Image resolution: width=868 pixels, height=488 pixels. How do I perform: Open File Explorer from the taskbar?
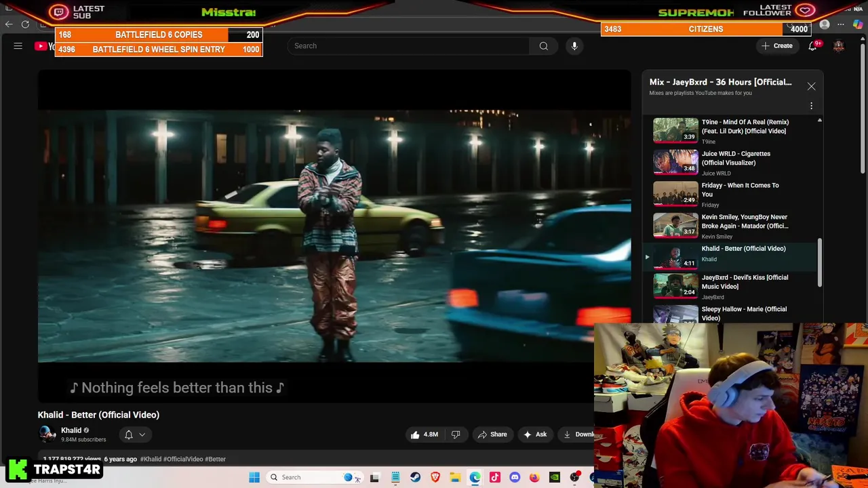(455, 477)
